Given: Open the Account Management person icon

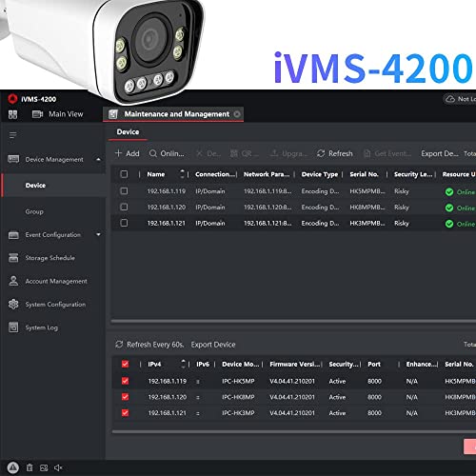Looking at the screenshot, I should (13, 281).
